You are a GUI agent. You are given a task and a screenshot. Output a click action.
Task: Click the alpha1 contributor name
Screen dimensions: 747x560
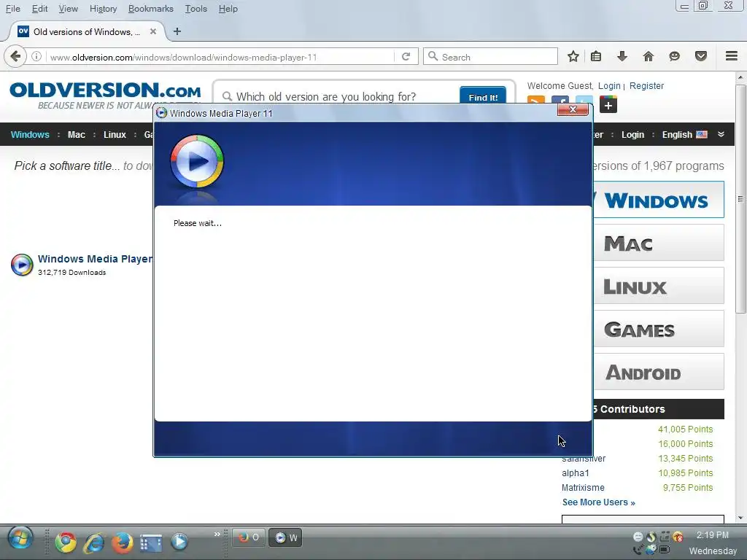click(x=575, y=472)
